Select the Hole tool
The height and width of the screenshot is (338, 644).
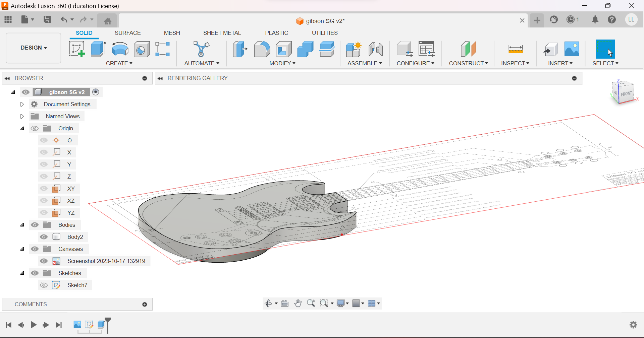tap(142, 49)
